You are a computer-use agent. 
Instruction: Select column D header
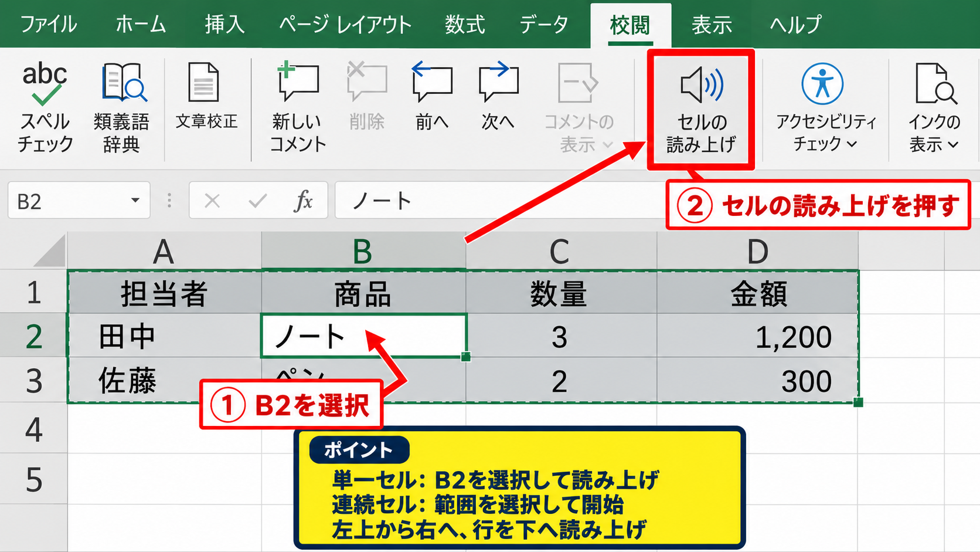click(x=757, y=251)
